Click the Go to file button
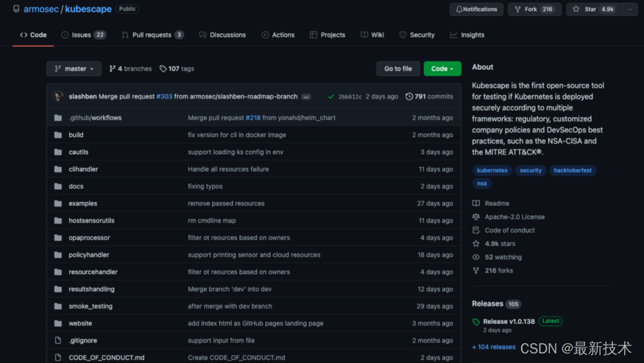Viewport: 644px width, 363px height. tap(398, 68)
